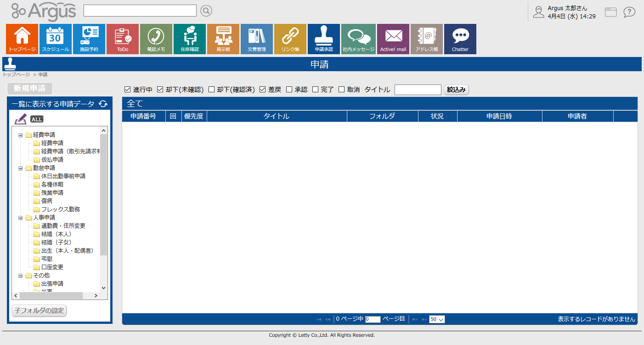
Task: Click the search magnifier icon
Action: (206, 11)
